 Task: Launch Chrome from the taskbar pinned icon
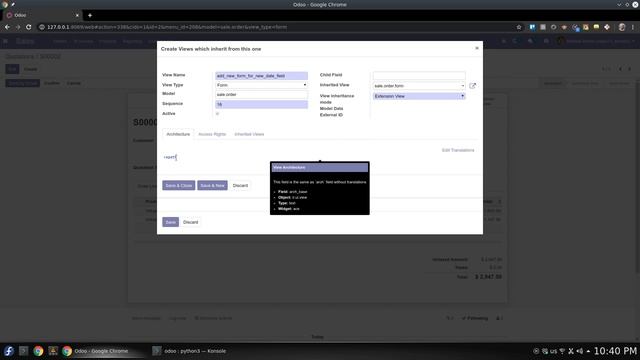click(x=38, y=351)
